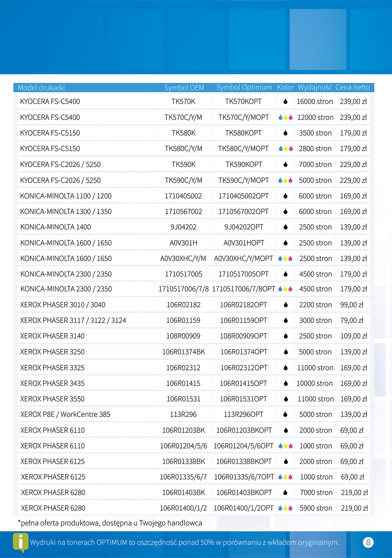Click the black drop in the 106R01374BK row

pos(286,352)
